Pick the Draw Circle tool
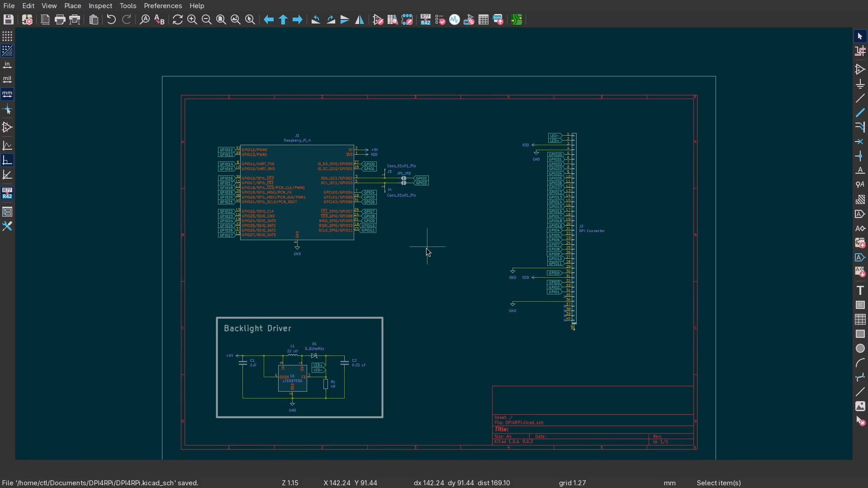The width and height of the screenshot is (868, 488). tap(860, 349)
